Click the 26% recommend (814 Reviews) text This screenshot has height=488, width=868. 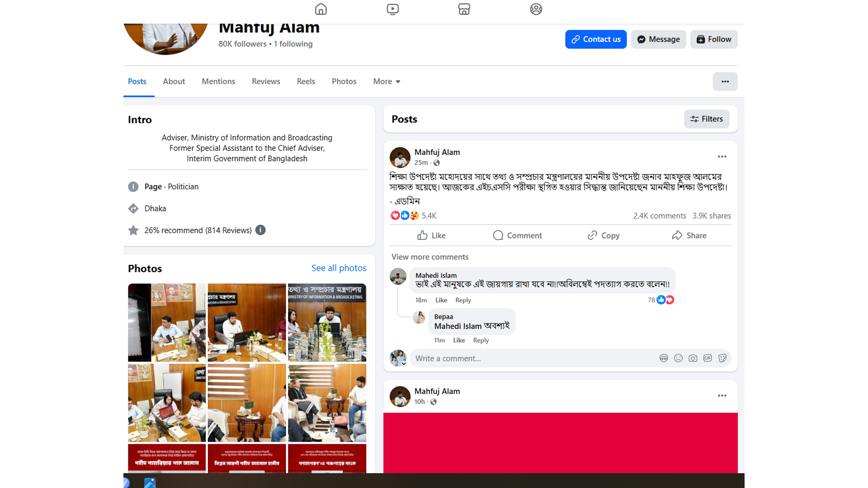(x=198, y=230)
